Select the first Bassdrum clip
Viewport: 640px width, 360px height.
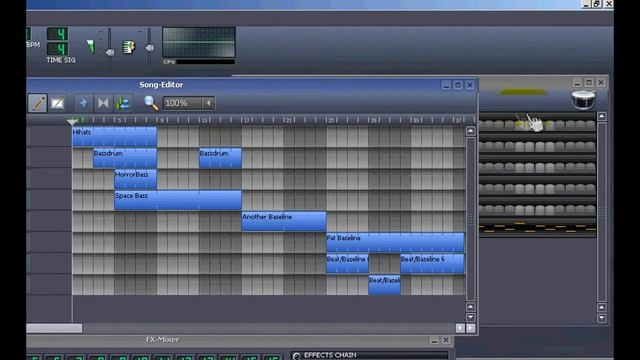[x=125, y=158]
